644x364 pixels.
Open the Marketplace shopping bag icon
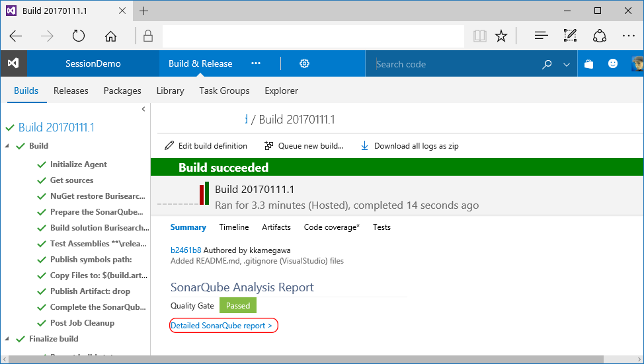[x=589, y=63]
